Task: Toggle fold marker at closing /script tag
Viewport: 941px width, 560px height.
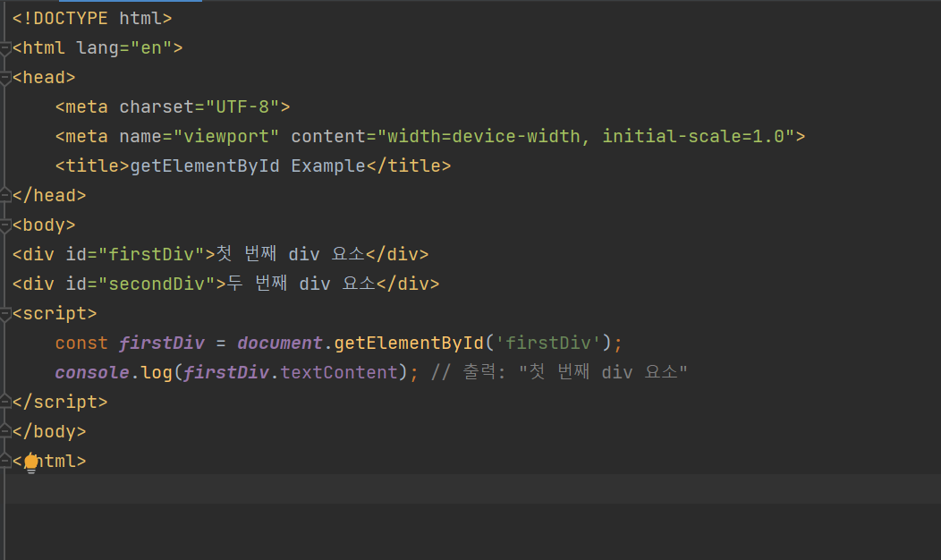Action: 5,402
